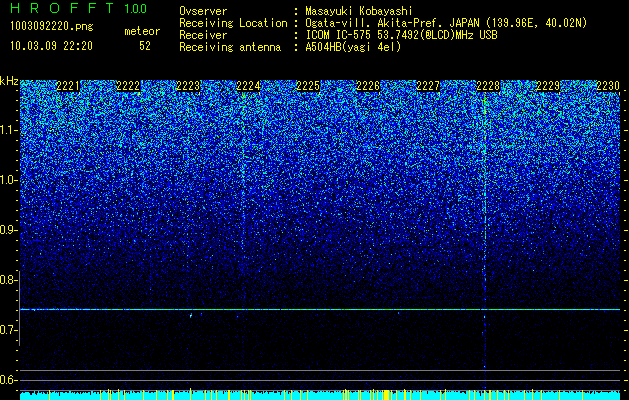This screenshot has width=629, height=400.
Task: Click the A504HB(yagi 4el) antenna text
Action: pos(353,47)
